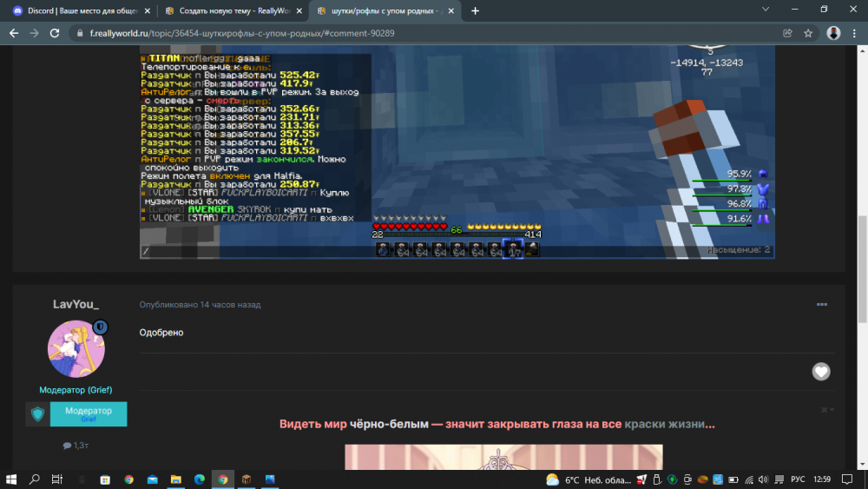Open the Photos app taskbar icon
The height and width of the screenshot is (489, 868).
coord(270,479)
